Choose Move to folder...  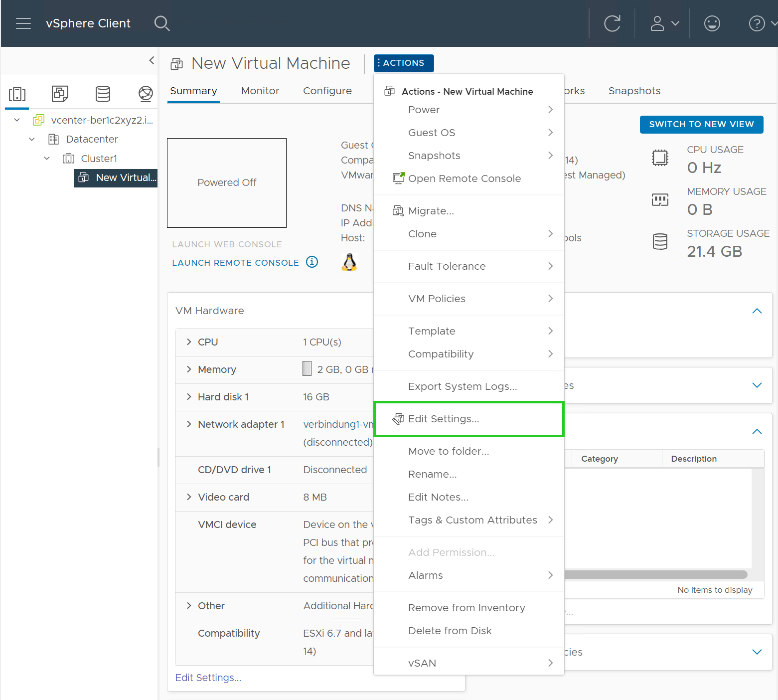coord(469,451)
